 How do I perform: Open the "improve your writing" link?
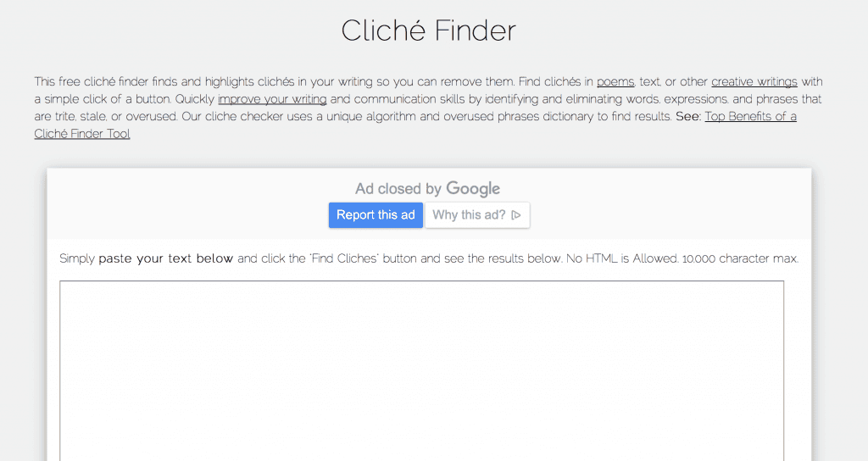[271, 99]
